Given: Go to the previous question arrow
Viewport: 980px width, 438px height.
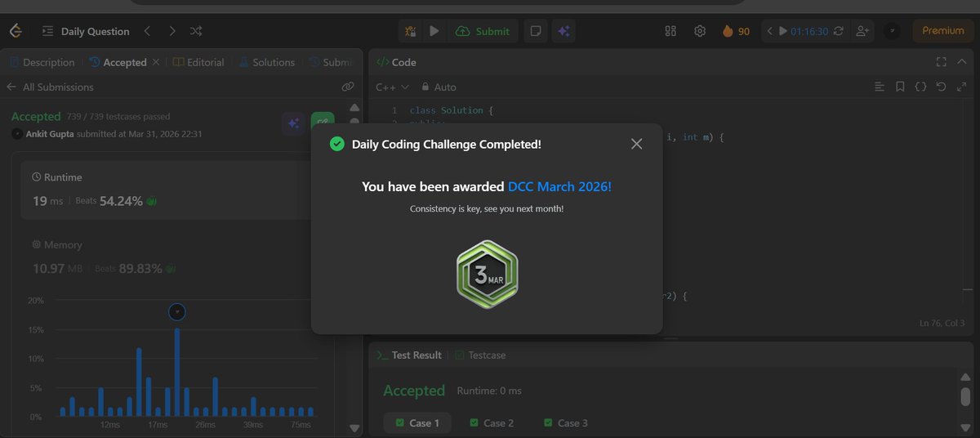Looking at the screenshot, I should pos(147,31).
